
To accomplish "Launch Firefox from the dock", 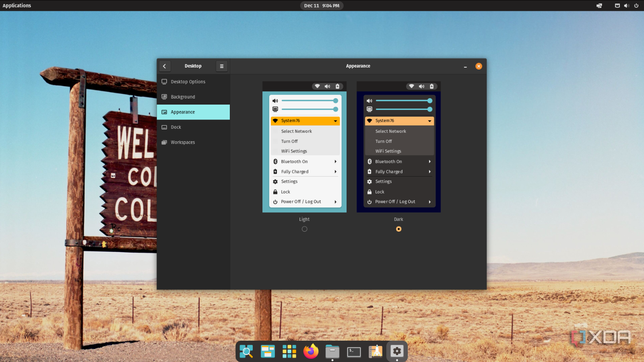I will point(311,352).
